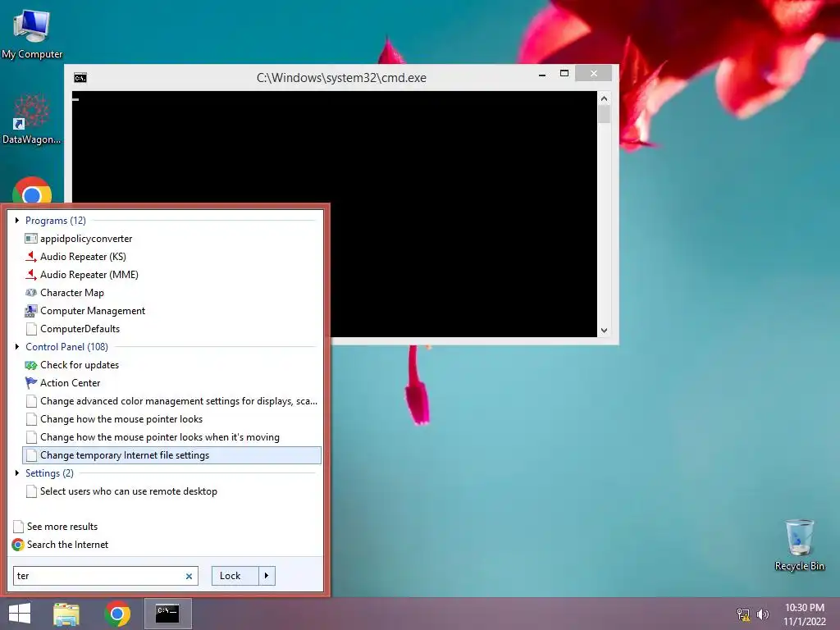Click the Check for updates icon
The width and height of the screenshot is (840, 630).
tap(31, 365)
